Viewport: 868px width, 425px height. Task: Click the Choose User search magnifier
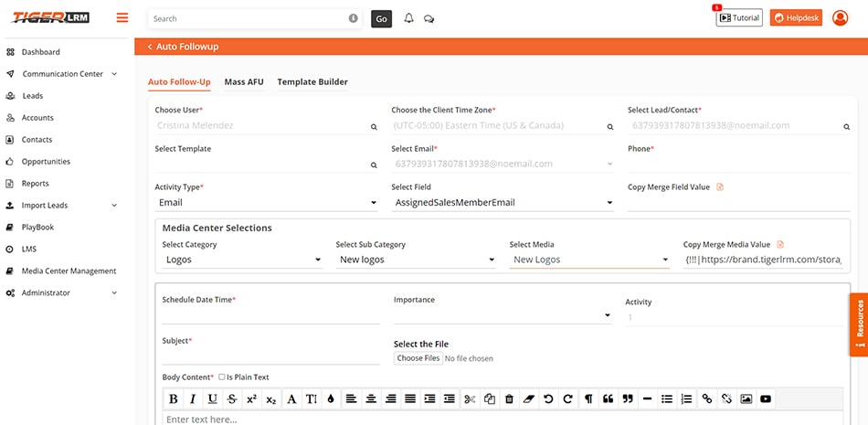374,127
